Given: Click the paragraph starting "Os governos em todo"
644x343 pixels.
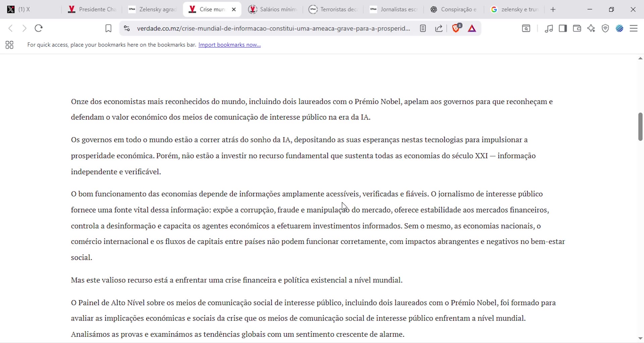Looking at the screenshot, I should (x=304, y=156).
